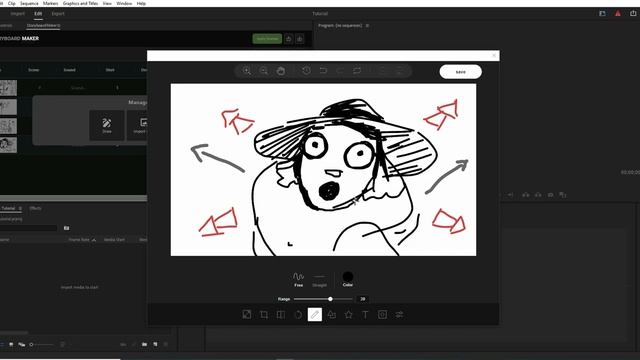640x360 pixels.
Task: Choose the Straight line drawing mode
Action: coord(320,280)
